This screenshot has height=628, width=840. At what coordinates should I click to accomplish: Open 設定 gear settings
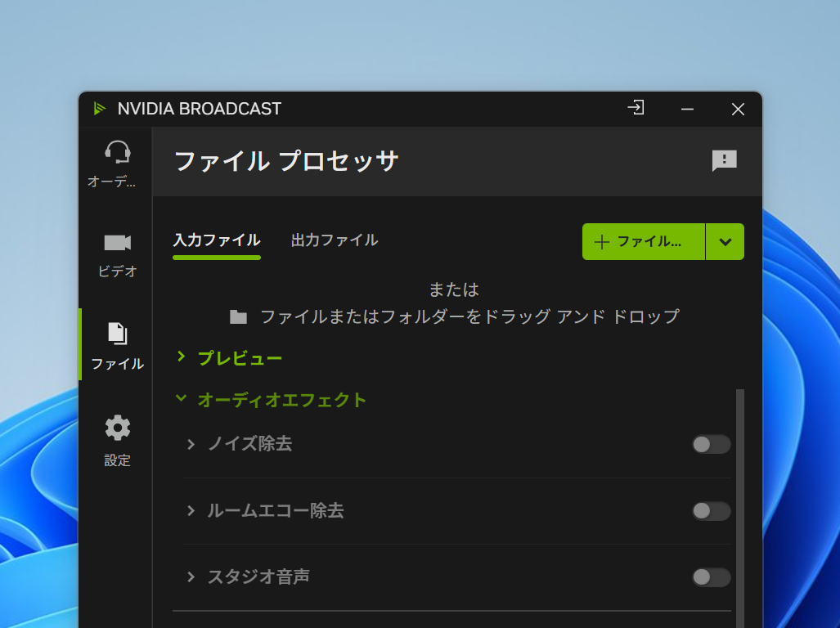[x=116, y=441]
